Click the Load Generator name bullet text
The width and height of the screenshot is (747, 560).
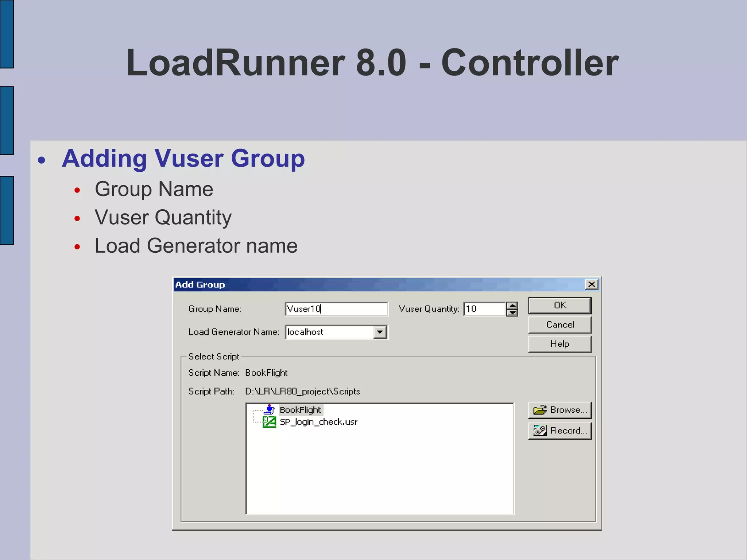[196, 246]
